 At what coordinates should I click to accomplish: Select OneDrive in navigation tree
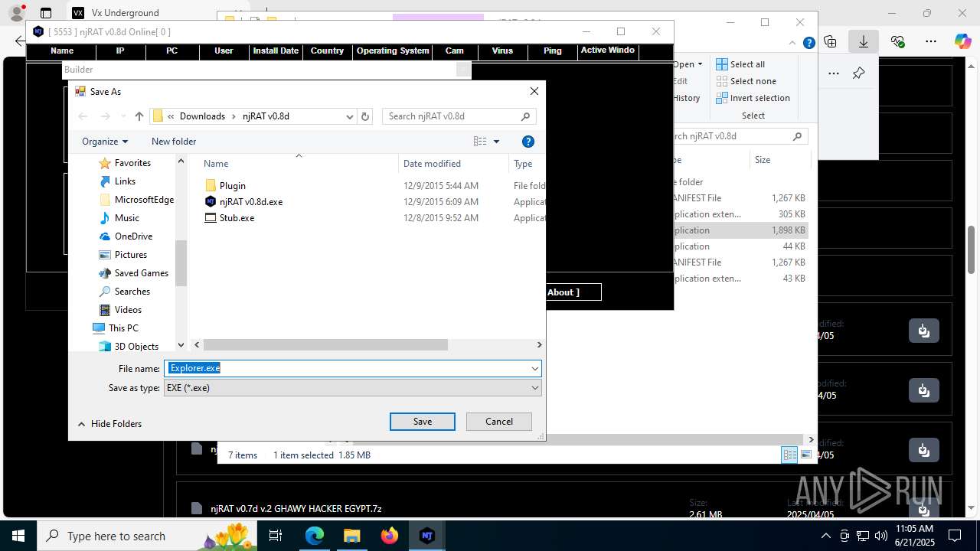tap(133, 236)
